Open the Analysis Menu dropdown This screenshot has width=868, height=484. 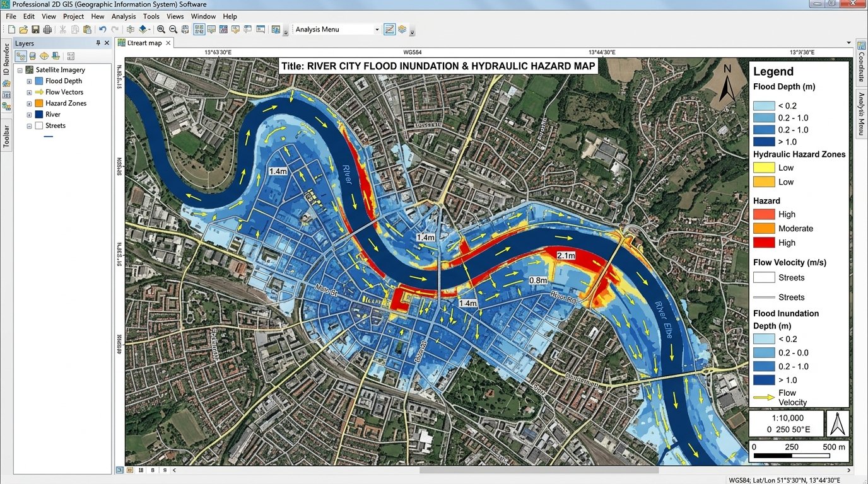[x=377, y=30]
